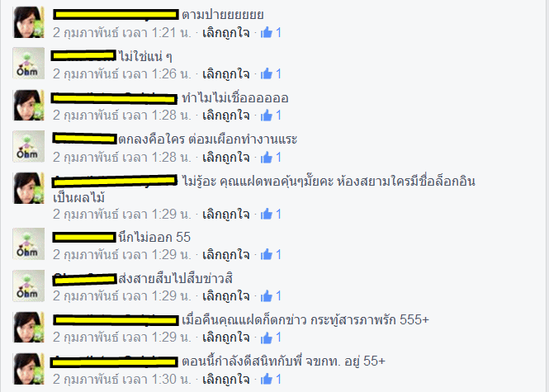Open timestamp 2 กุมภาพันธ์ เวลา 1:30 น.

[x=122, y=380]
